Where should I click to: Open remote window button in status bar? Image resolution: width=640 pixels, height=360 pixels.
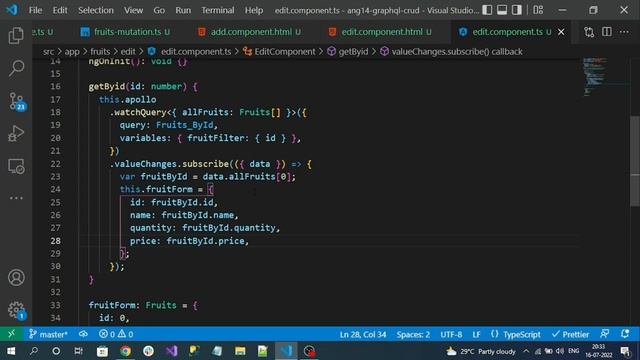[11, 334]
